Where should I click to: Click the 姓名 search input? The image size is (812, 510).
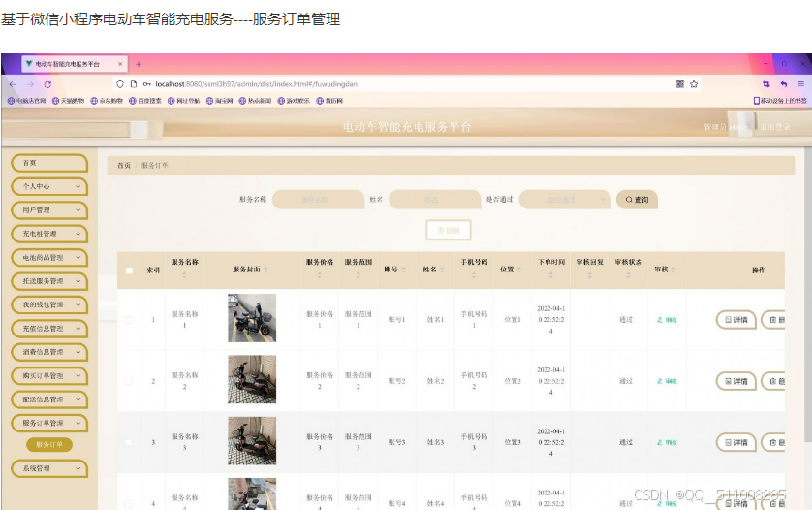434,200
